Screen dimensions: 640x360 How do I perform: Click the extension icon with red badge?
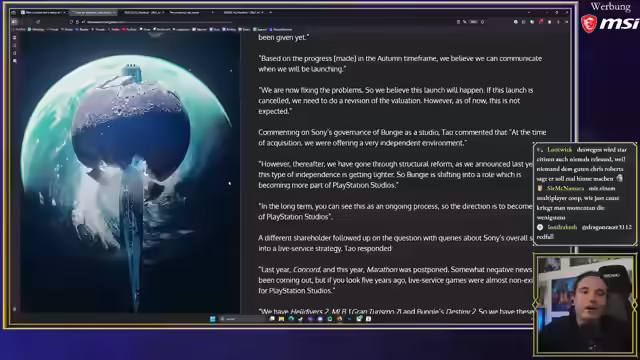pyautogui.click(x=541, y=21)
